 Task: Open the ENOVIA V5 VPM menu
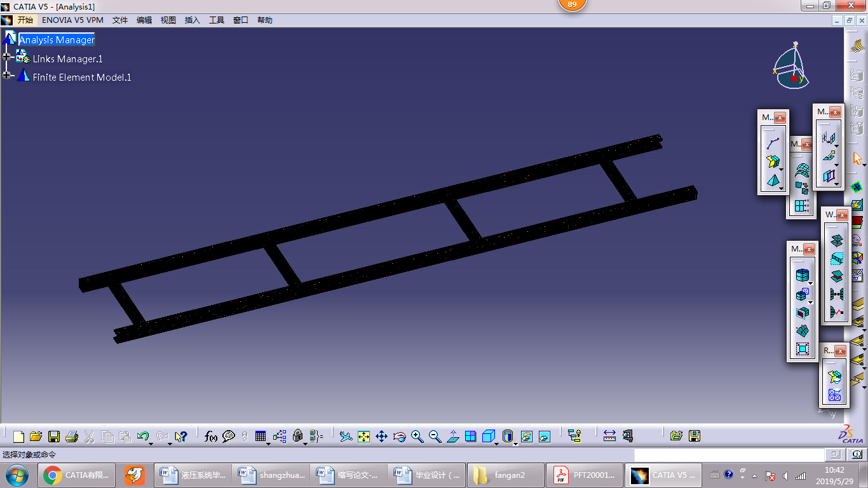72,20
